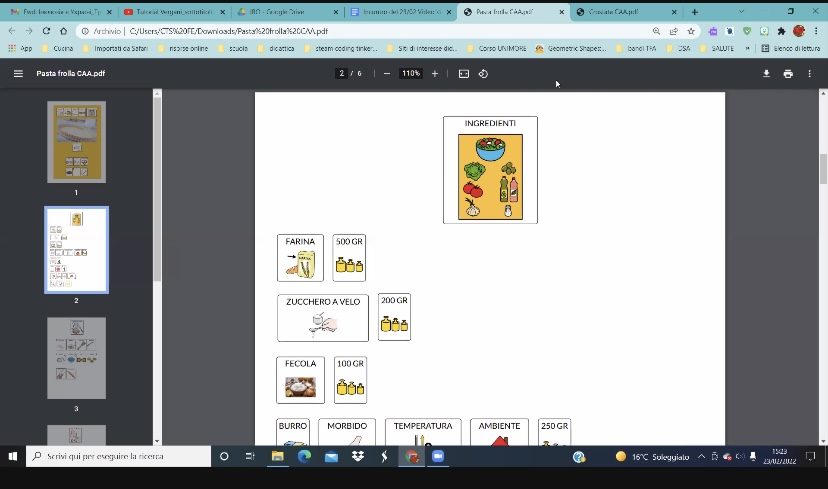The image size is (828, 489).
Task: Open the Corso UNIMORE bookmark folder
Action: [x=497, y=48]
